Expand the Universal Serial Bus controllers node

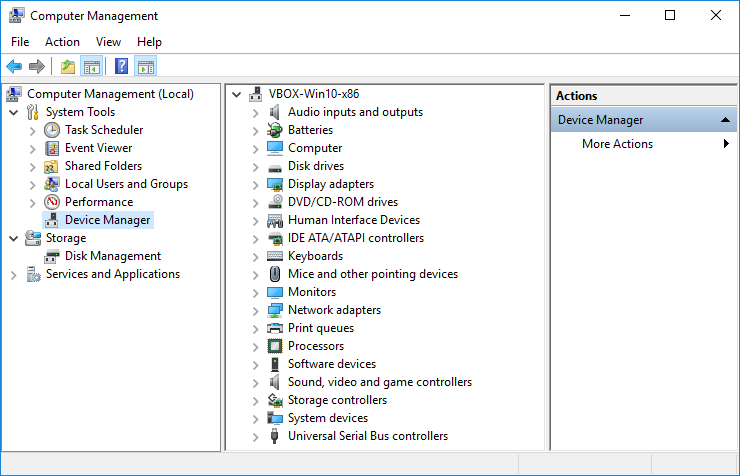tap(256, 436)
